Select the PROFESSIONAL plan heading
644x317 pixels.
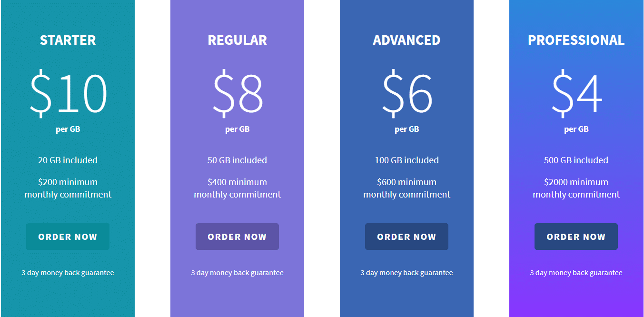pos(576,40)
